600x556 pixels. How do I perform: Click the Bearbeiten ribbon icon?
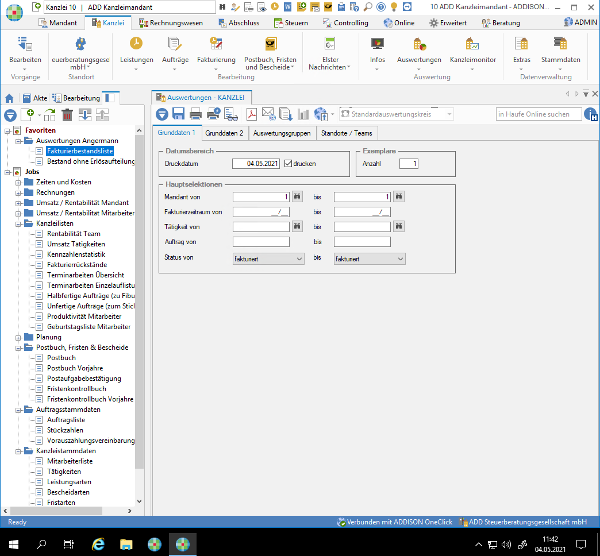(x=25, y=44)
